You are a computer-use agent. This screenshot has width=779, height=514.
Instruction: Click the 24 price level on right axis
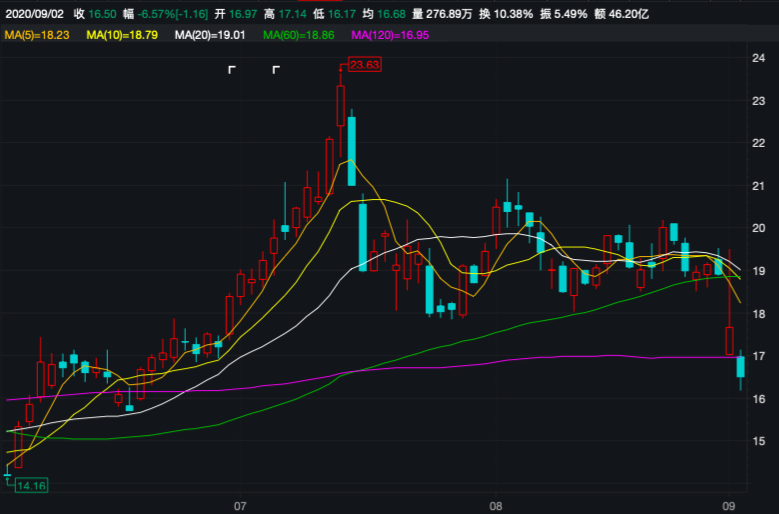pos(758,58)
